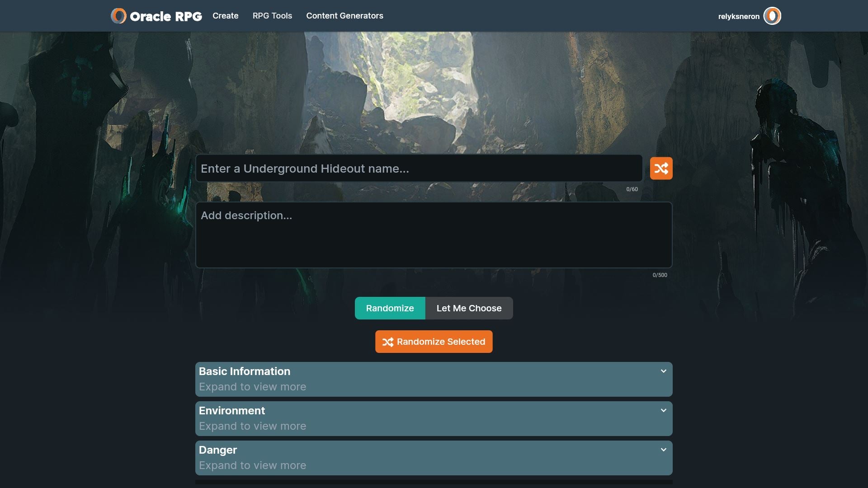Switch mode to Randomize
The height and width of the screenshot is (488, 868).
click(x=390, y=308)
